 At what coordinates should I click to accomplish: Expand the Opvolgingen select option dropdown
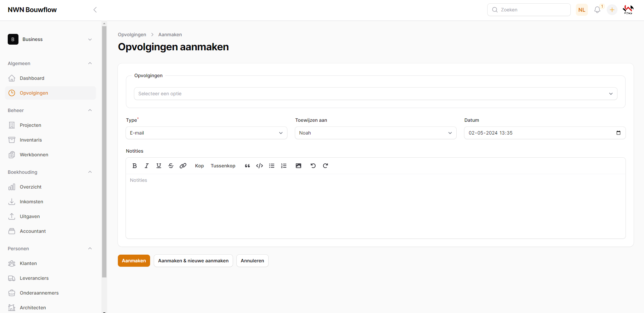tap(375, 94)
